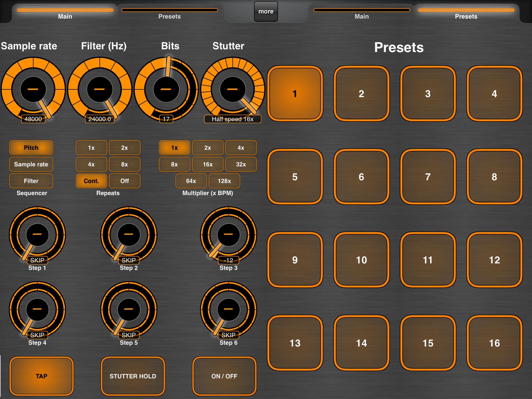This screenshot has width=532, height=399.
Task: Click the Step 6 knob
Action: point(229,310)
